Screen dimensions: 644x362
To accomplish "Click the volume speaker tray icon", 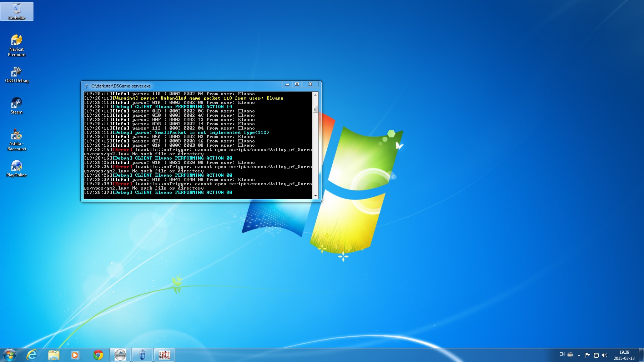I will (604, 355).
